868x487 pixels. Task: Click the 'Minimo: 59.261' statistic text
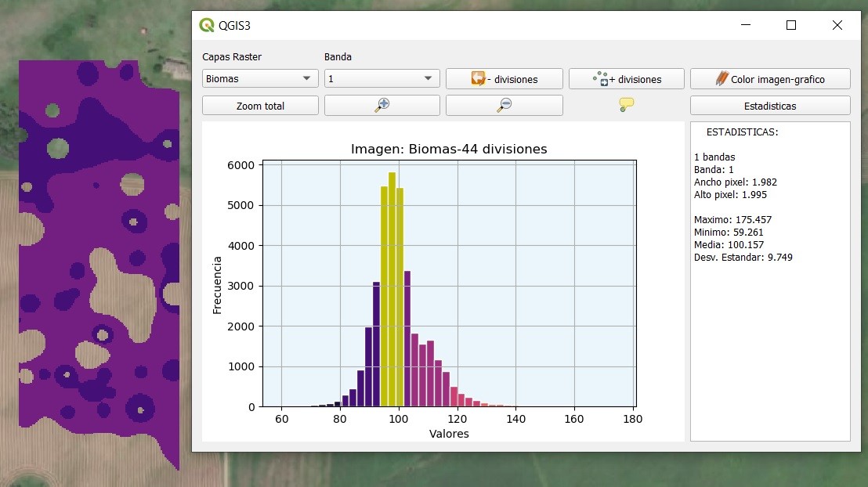(x=729, y=233)
